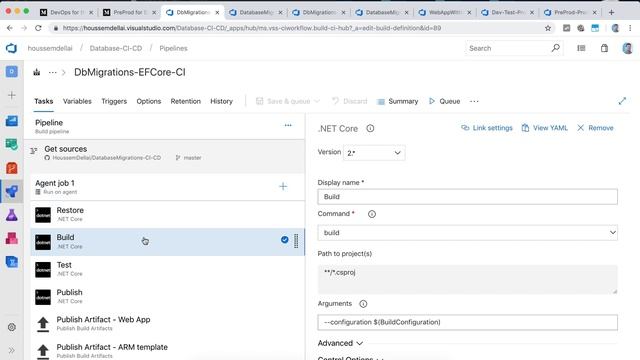Screen dimensions: 640x360
Task: Switch to the Variables tab
Action: pos(77,101)
